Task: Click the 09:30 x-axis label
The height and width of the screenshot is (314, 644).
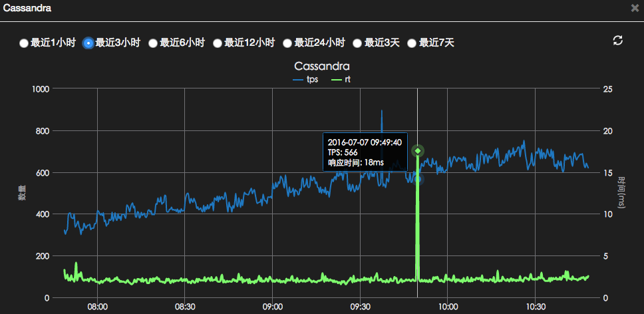Action: 360,307
